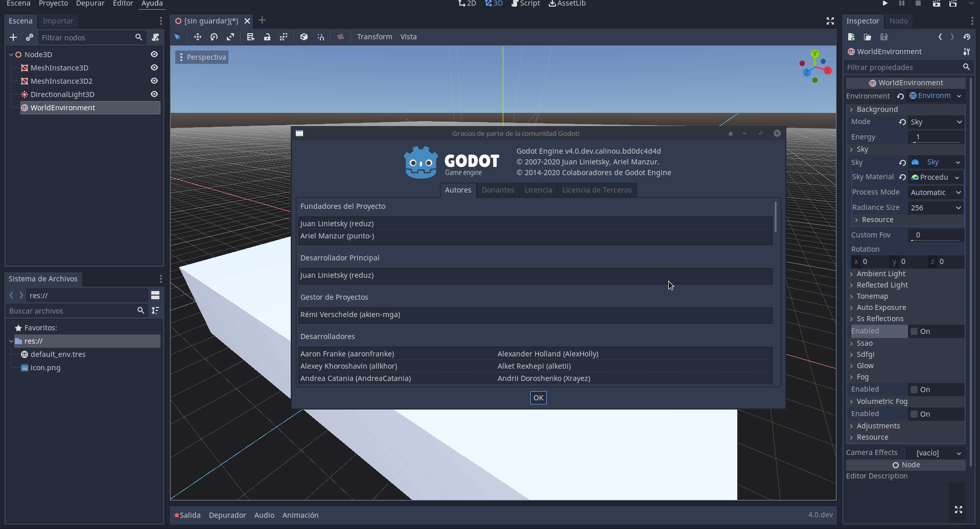The image size is (980, 529).
Task: Open the Nodo tab in Inspector
Action: click(x=898, y=21)
